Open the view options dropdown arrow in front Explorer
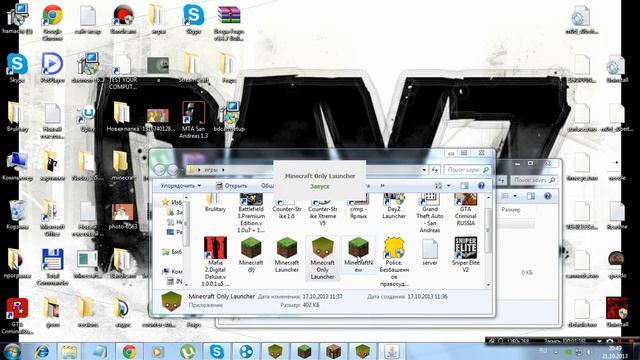This screenshot has width=640, height=360. click(x=449, y=186)
